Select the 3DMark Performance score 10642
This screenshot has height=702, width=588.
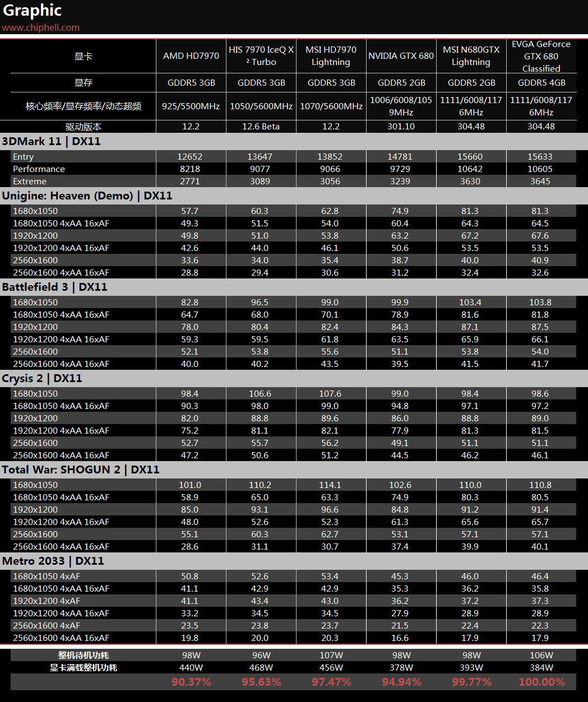pyautogui.click(x=470, y=169)
